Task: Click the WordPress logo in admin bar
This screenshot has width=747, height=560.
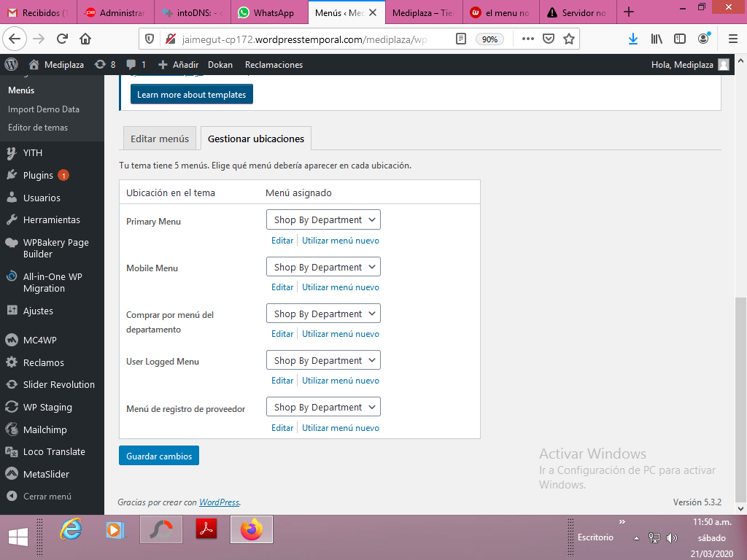Action: (12, 64)
